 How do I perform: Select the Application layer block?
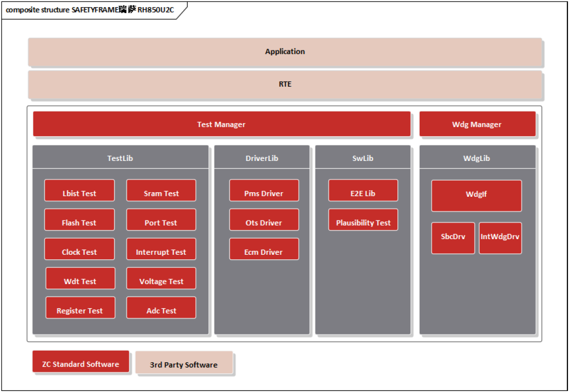(x=285, y=52)
